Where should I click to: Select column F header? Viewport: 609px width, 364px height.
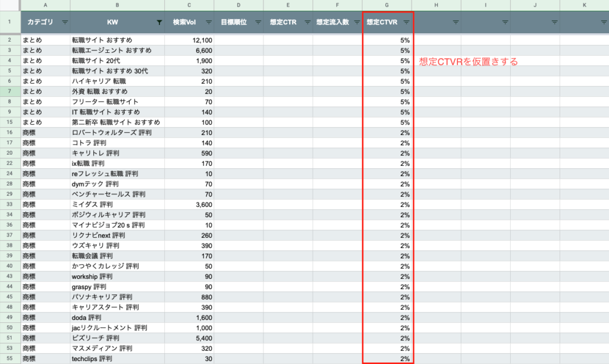click(x=337, y=5)
